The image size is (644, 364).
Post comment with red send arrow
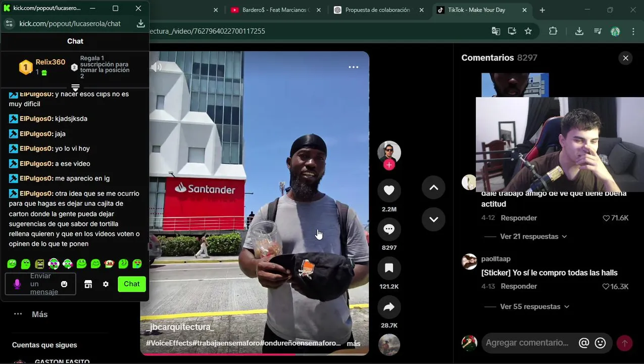[625, 343]
